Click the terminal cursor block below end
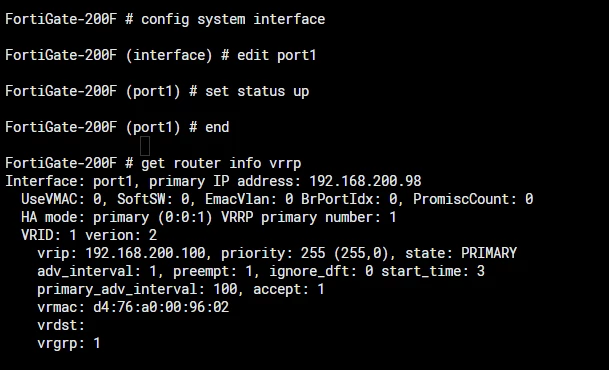This screenshot has width=609, height=370. (x=145, y=146)
